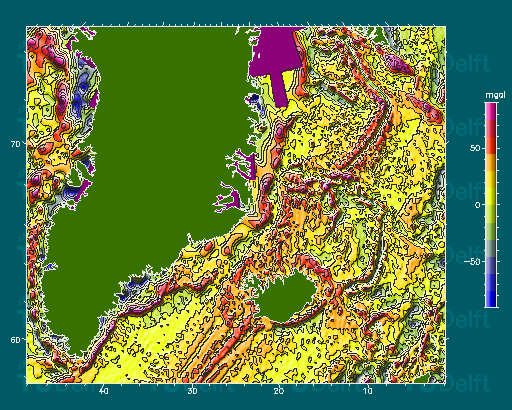Viewport: 512px width, 410px height.
Task: Click the 60 latitude axis label
Action: (16, 340)
